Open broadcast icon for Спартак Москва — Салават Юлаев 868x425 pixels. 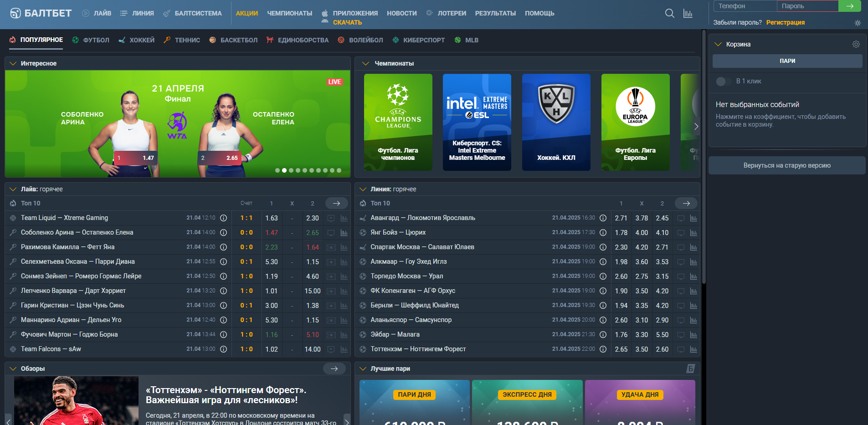click(681, 247)
